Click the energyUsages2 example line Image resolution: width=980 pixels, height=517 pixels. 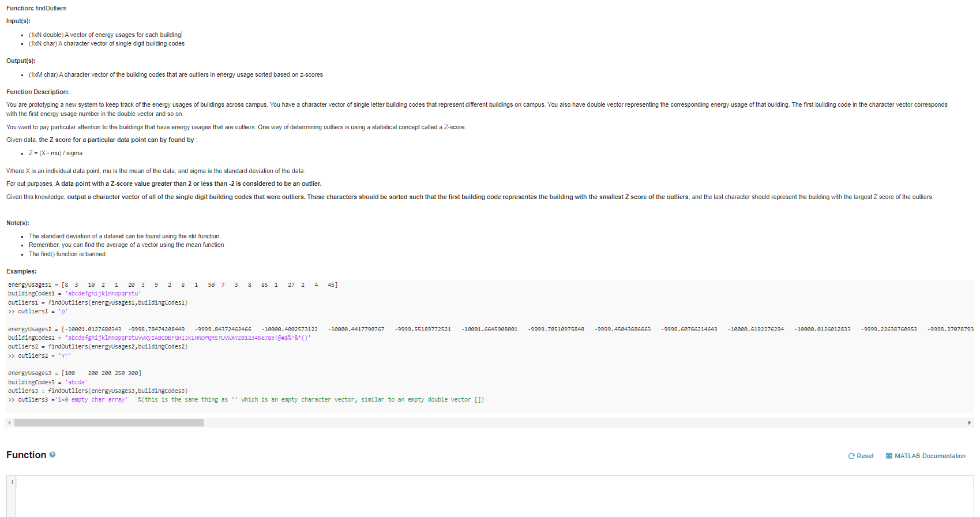490,329
